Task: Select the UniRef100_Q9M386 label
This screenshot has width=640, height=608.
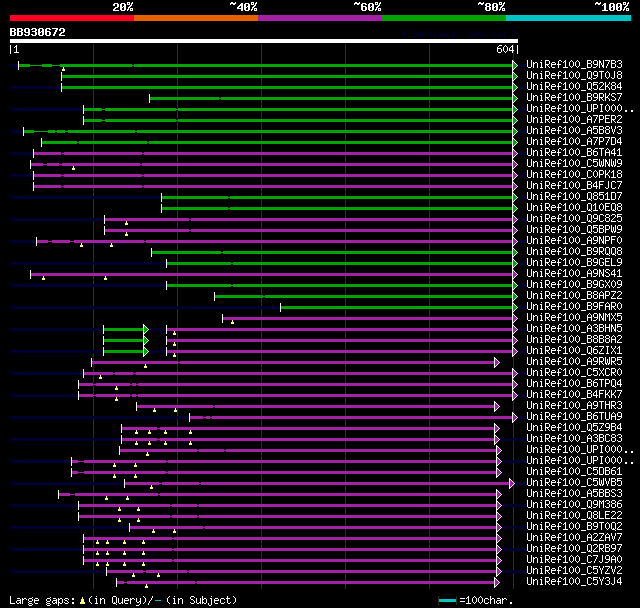Action: 574,505
